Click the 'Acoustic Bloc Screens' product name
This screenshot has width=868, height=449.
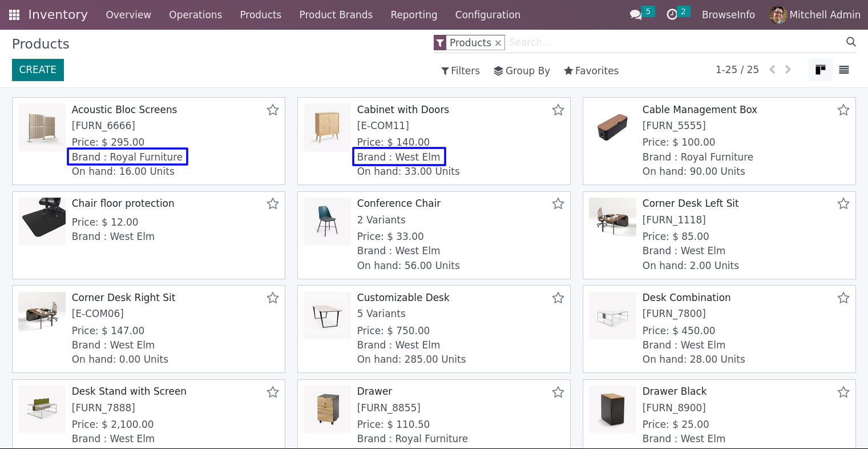(124, 110)
